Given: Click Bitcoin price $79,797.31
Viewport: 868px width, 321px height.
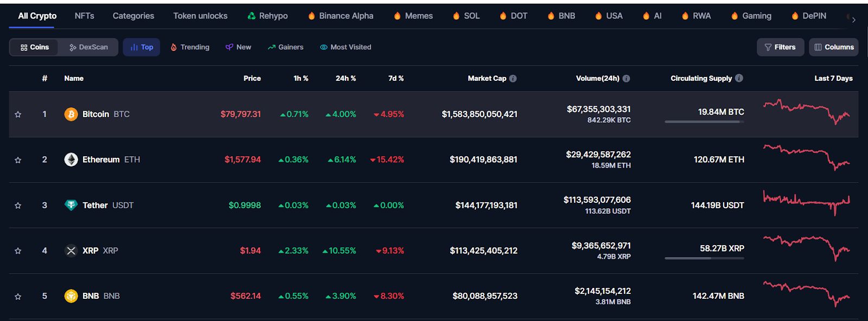Looking at the screenshot, I should [x=241, y=114].
